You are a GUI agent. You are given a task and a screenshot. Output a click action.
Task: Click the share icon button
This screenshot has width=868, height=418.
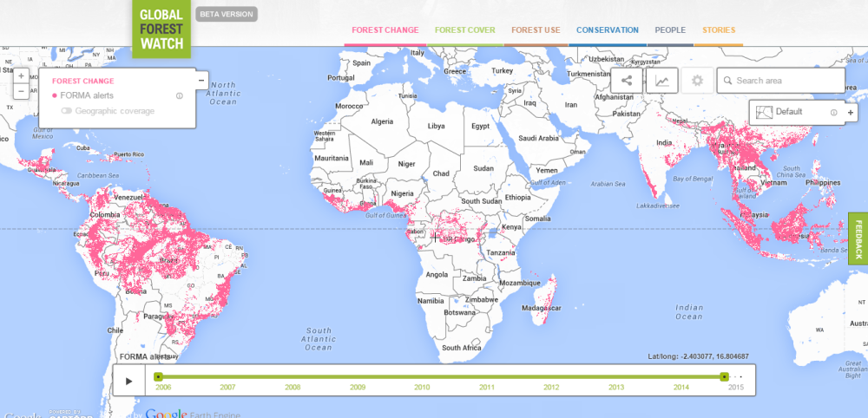(627, 81)
